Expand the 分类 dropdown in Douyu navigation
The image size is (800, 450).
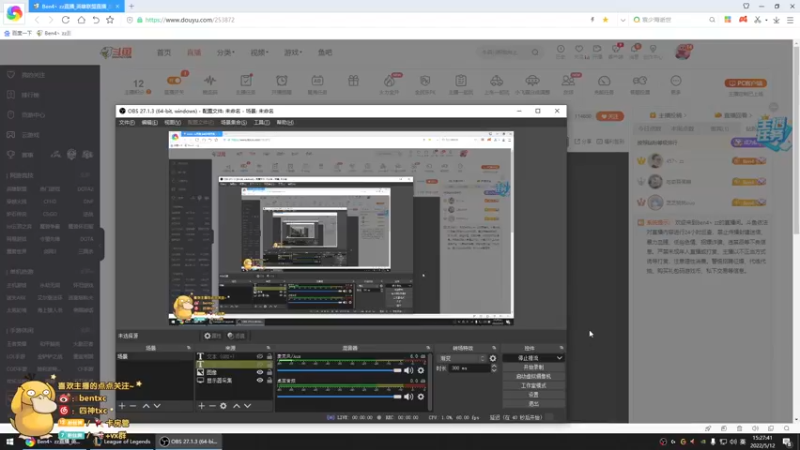pyautogui.click(x=226, y=53)
